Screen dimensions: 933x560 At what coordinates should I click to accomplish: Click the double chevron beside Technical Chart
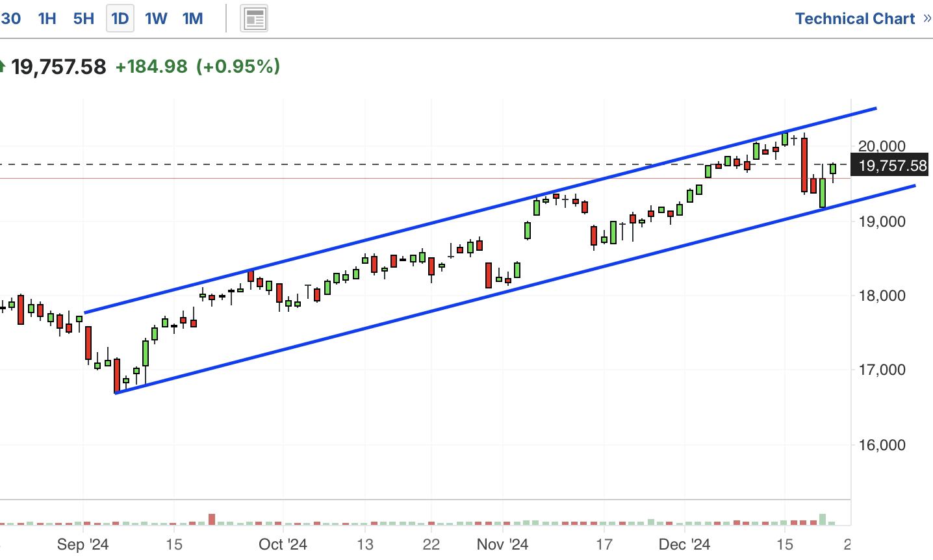927,18
